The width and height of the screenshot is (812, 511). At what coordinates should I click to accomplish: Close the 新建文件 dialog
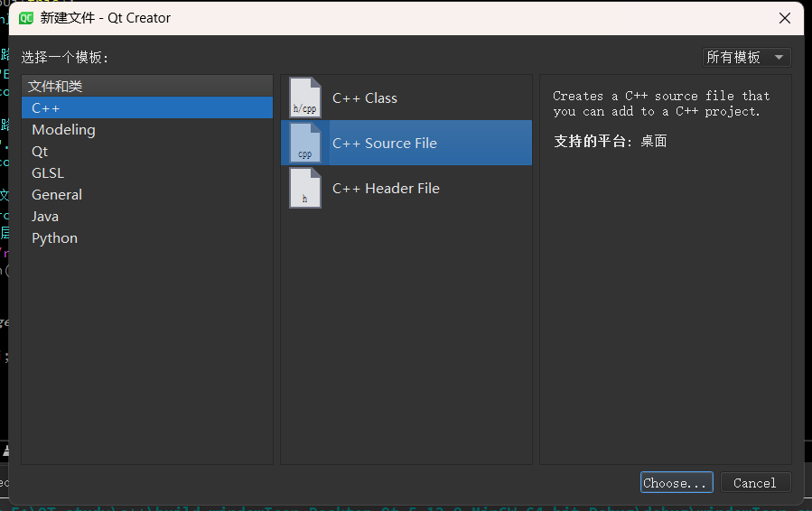pyautogui.click(x=785, y=18)
